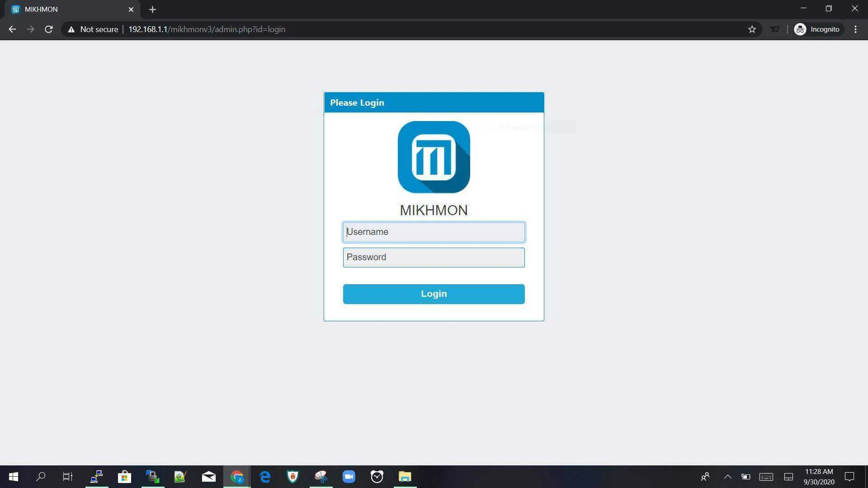Click the Please Login header text
The height and width of the screenshot is (488, 868).
pos(357,103)
